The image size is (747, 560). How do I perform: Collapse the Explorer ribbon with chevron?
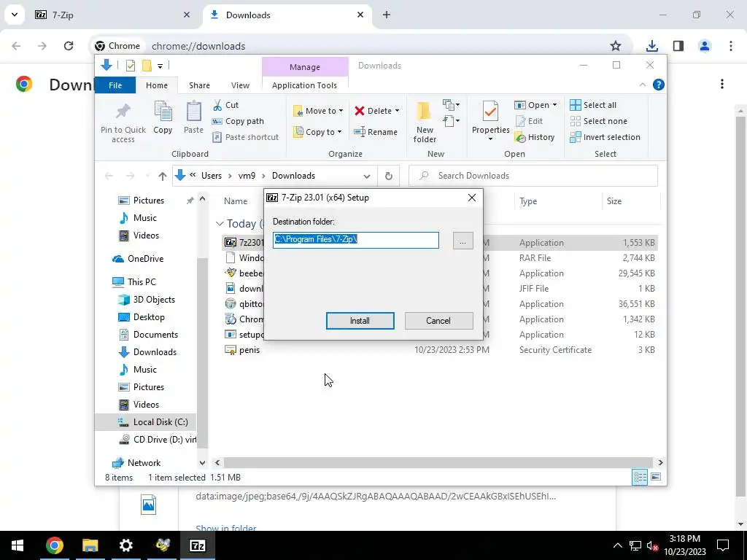(642, 85)
